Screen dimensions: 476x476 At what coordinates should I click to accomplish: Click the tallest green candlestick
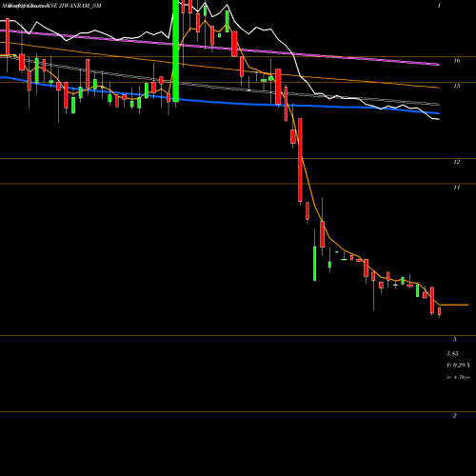coord(176,50)
